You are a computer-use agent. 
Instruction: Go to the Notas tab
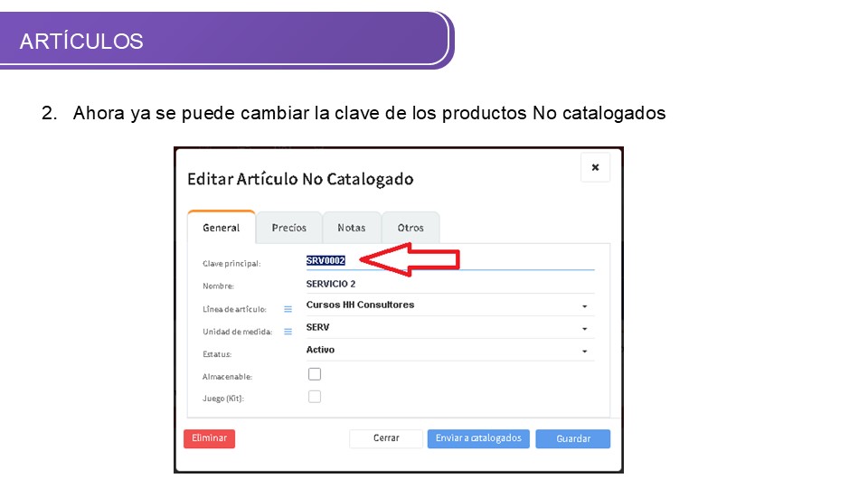352,228
